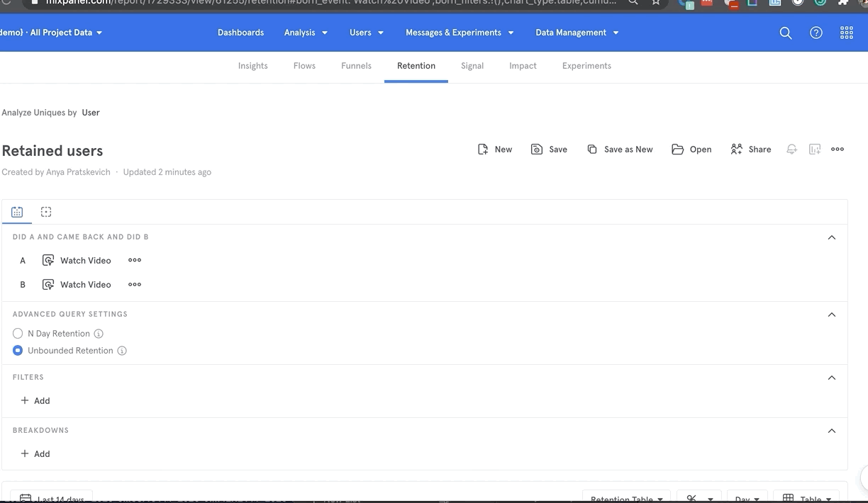Viewport: 868px width, 503px height.
Task: Expand the Analysis dropdown menu
Action: (x=306, y=33)
